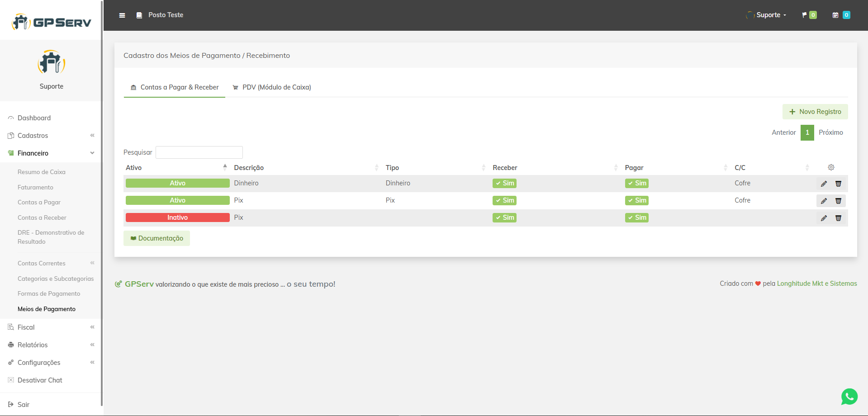Delete the Dinheiro row with trash icon
Image resolution: width=868 pixels, height=416 pixels.
838,184
